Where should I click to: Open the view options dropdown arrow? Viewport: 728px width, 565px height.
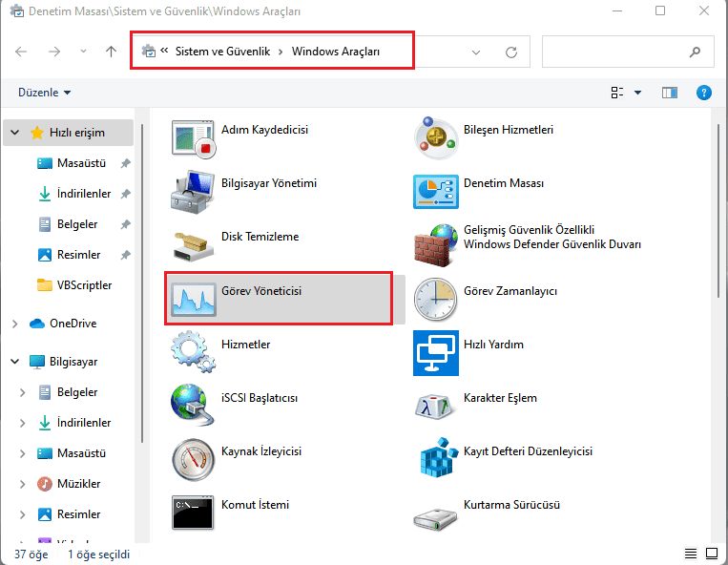click(x=638, y=93)
